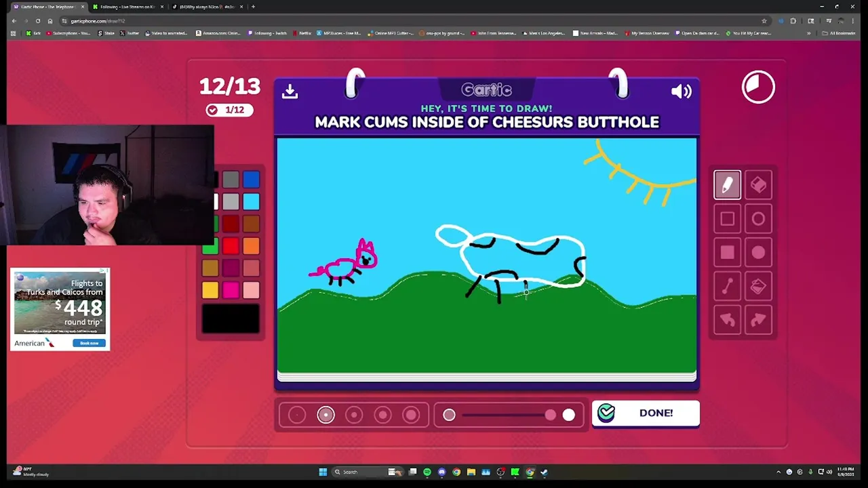Open a new browser tab
This screenshot has height=488, width=868.
pos(253,7)
